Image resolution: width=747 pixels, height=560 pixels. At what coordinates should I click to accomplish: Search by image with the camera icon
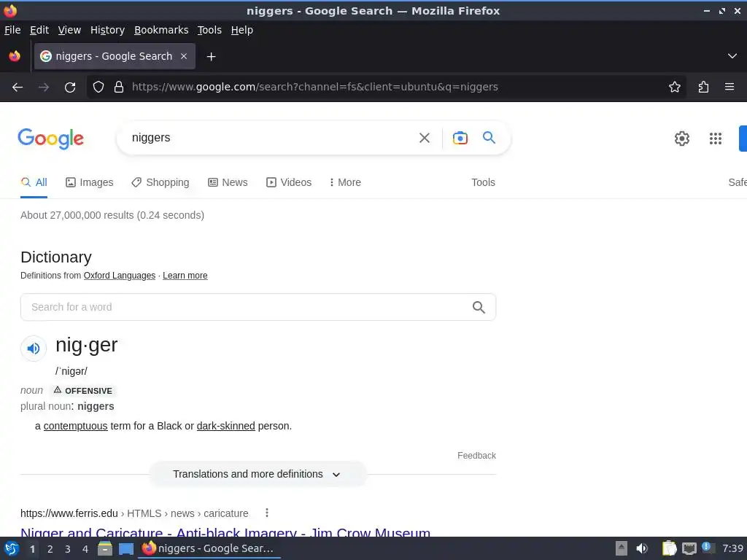click(460, 138)
